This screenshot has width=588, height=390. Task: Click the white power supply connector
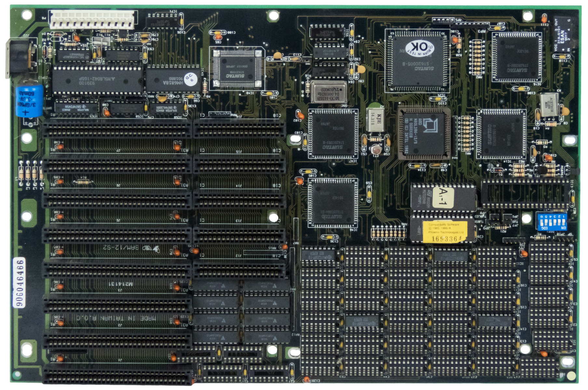pyautogui.click(x=92, y=19)
